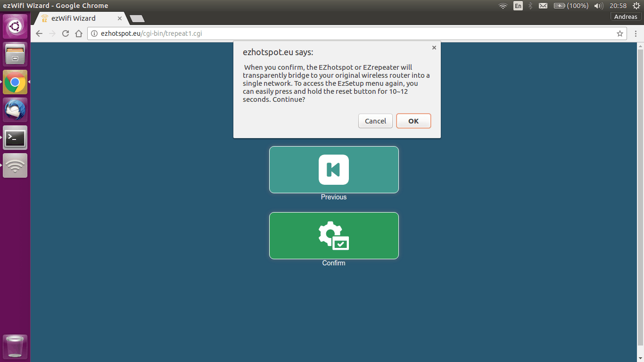
Task: Open the Files manager in dock
Action: tap(15, 54)
